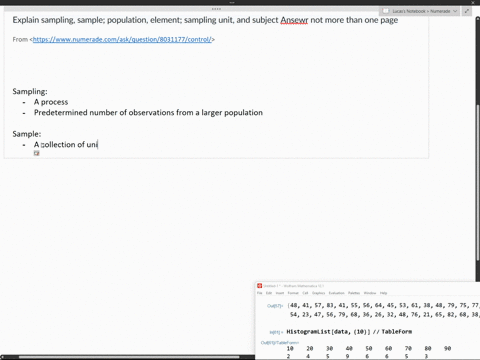Click the OneNote vertical scrollbar thumb
480x360 pixels.
[477, 182]
